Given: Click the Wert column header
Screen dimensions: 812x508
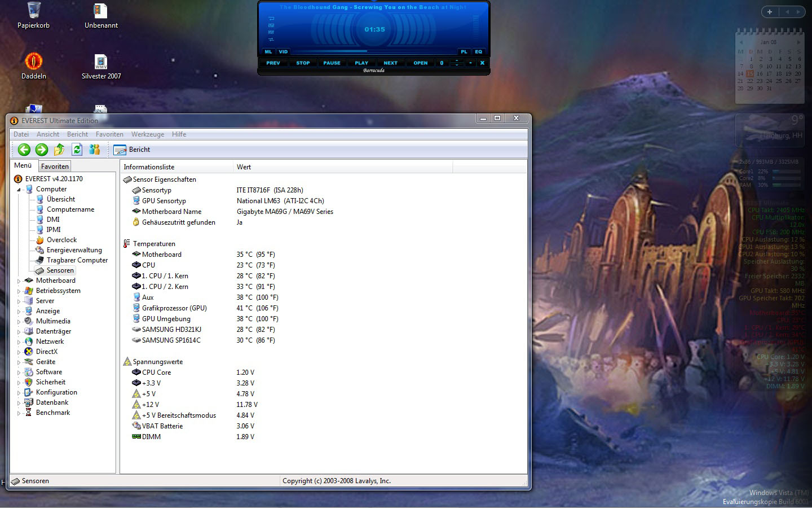Looking at the screenshot, I should pyautogui.click(x=343, y=167).
